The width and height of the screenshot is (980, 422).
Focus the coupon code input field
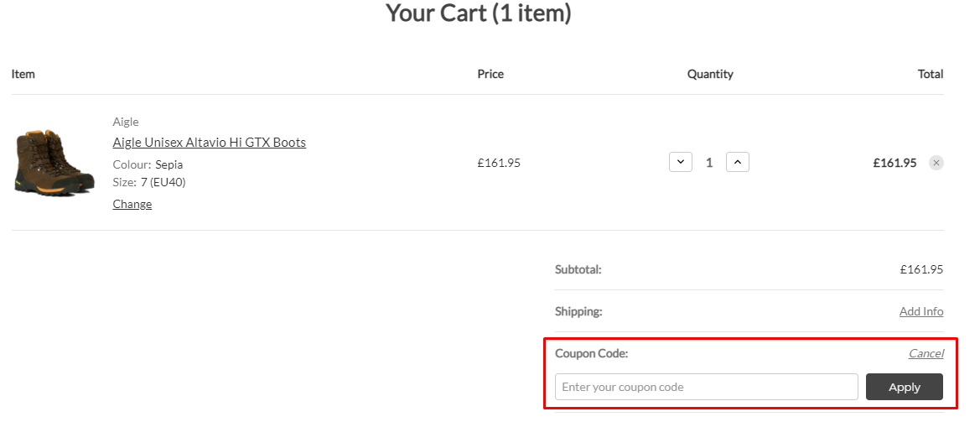pos(706,387)
